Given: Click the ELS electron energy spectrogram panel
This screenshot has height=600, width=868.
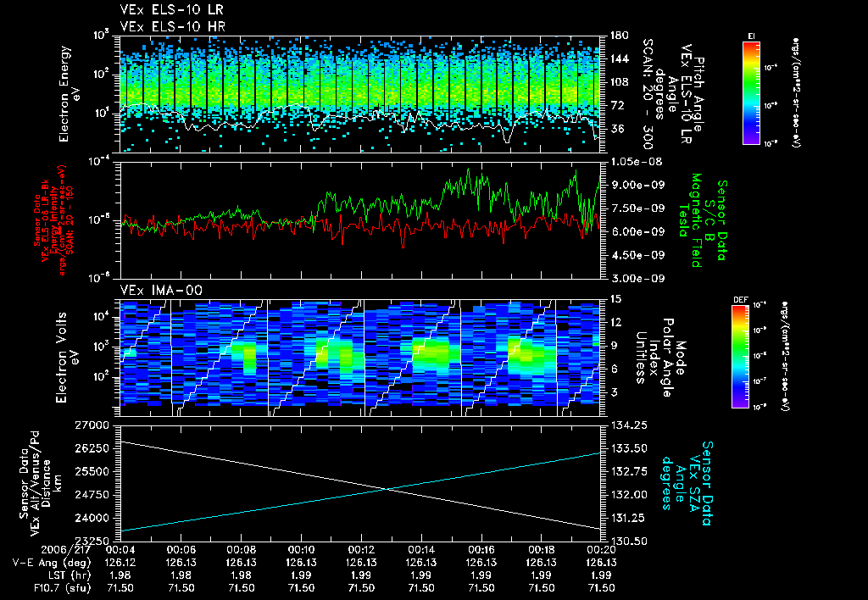Looking at the screenshot, I should point(359,94).
